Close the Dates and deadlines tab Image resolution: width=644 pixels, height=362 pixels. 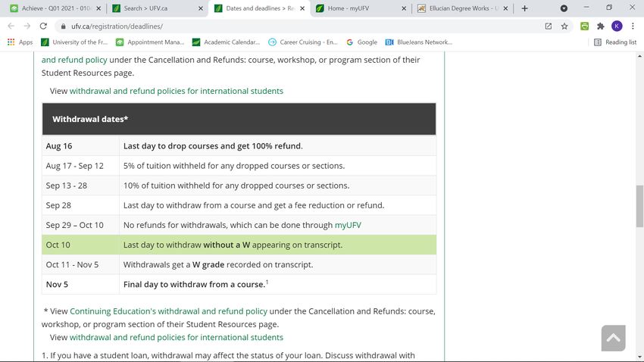pyautogui.click(x=302, y=8)
